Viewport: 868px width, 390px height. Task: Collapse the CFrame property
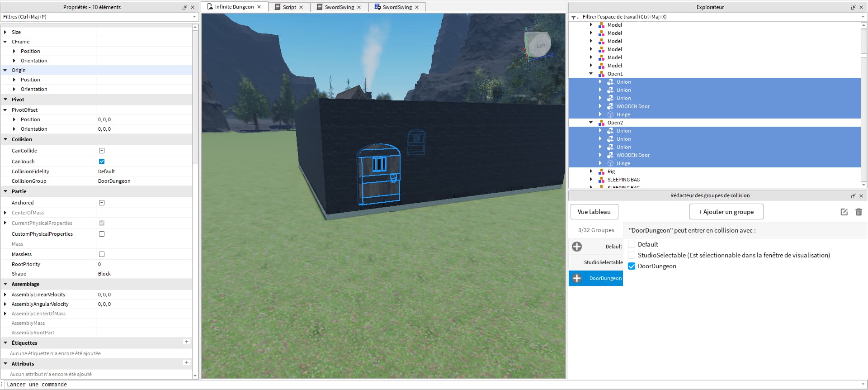[x=5, y=42]
